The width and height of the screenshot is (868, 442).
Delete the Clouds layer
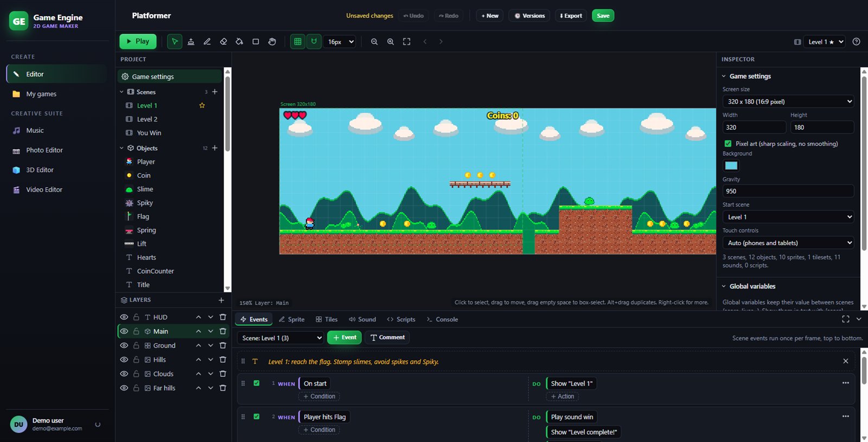tap(222, 374)
